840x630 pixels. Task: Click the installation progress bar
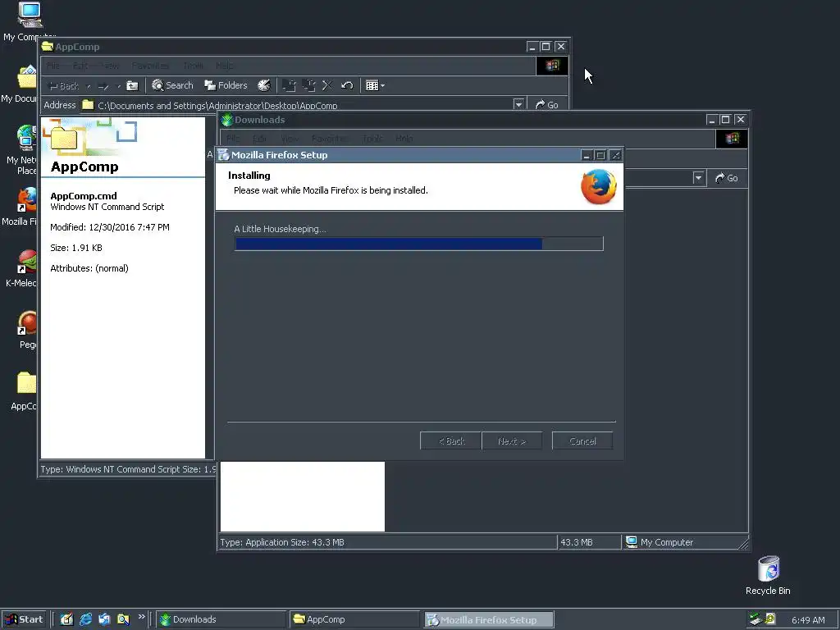[419, 244]
